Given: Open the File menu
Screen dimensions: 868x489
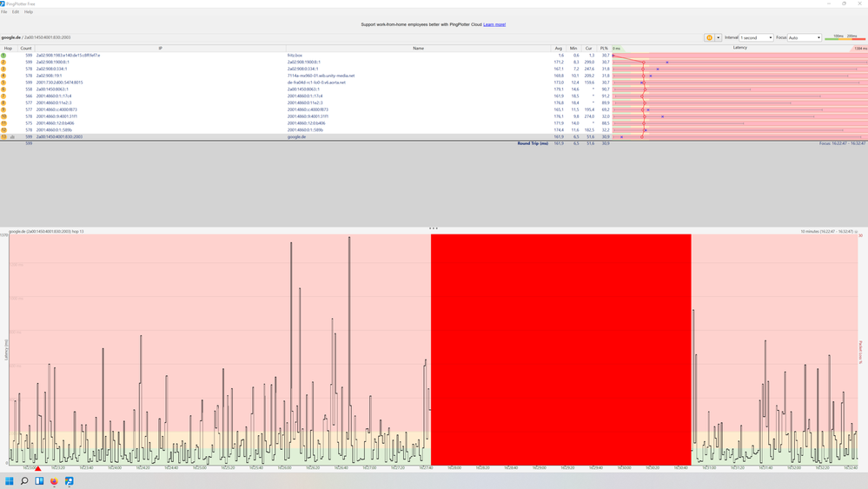Looking at the screenshot, I should coord(3,11).
